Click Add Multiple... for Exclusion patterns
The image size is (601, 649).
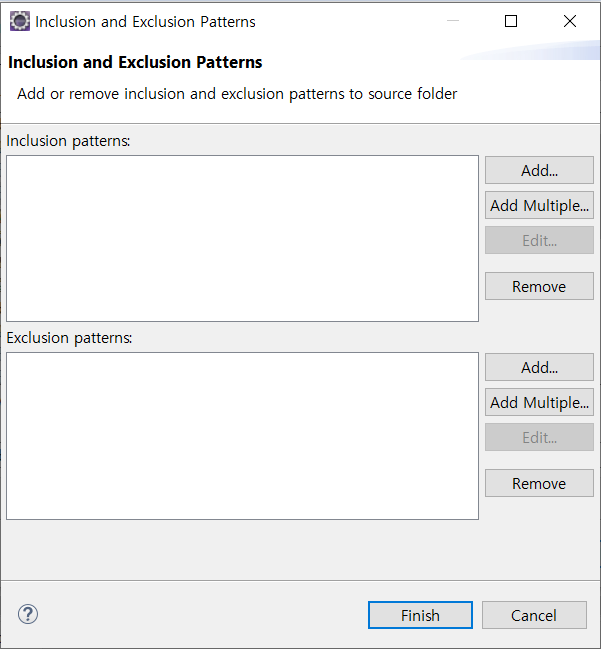point(539,402)
